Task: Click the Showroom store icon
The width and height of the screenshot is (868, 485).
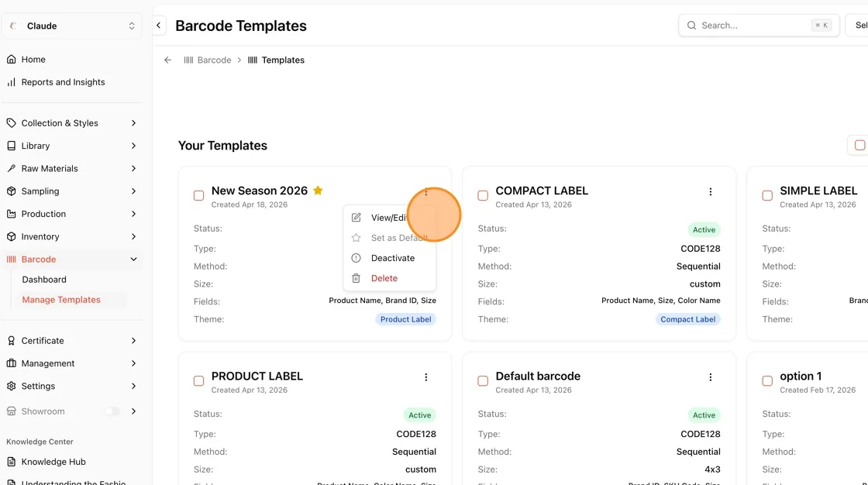Action: pos(11,411)
